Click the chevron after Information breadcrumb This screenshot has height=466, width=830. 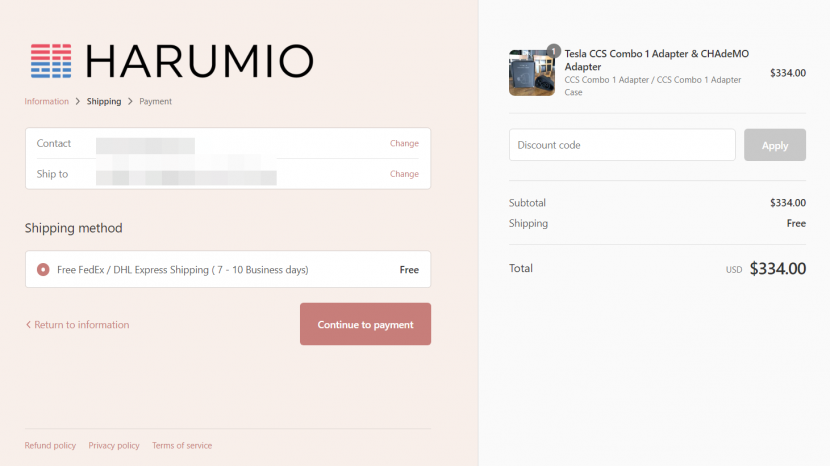(x=78, y=101)
